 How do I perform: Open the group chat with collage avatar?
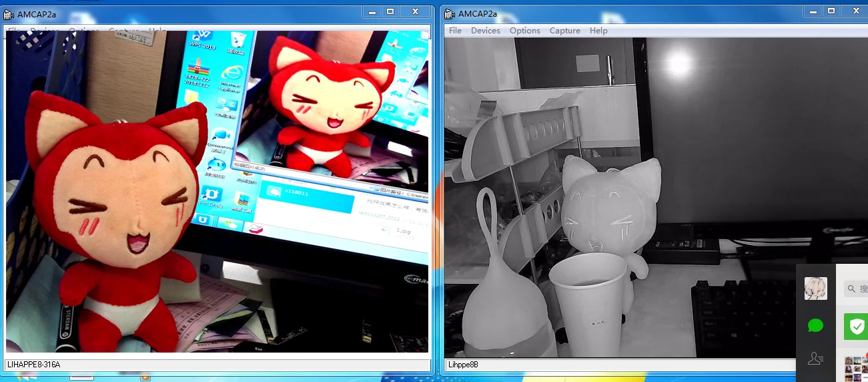coord(856,368)
